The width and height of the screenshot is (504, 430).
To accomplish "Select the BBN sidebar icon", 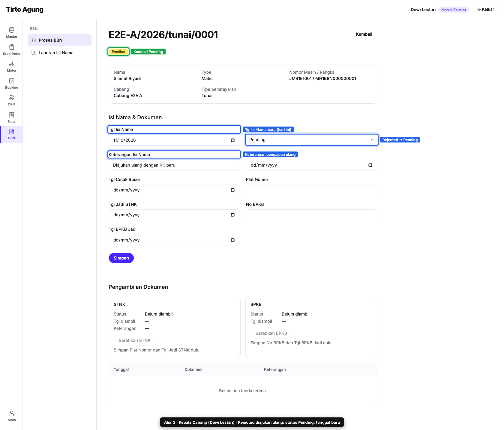I will pyautogui.click(x=11, y=135).
